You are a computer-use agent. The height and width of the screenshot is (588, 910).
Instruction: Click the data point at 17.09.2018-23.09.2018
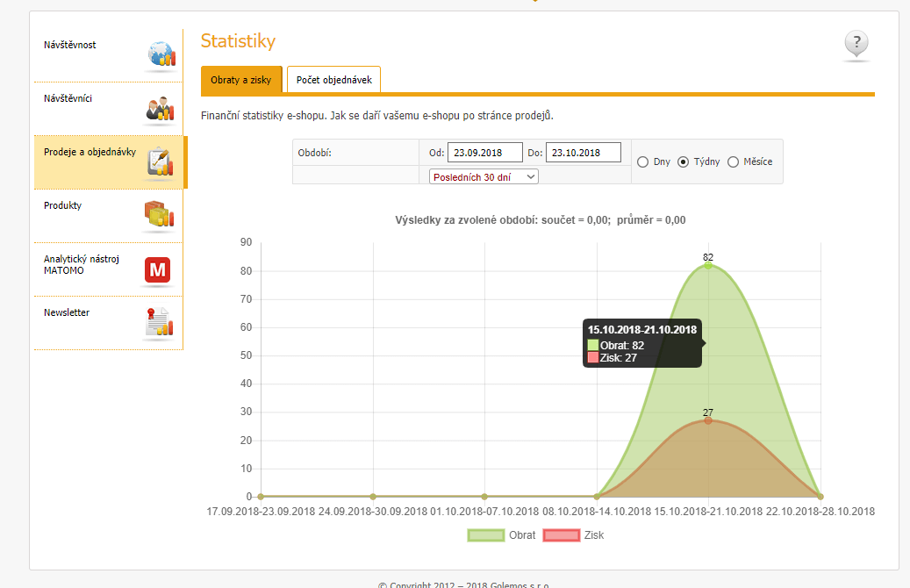[x=261, y=496]
